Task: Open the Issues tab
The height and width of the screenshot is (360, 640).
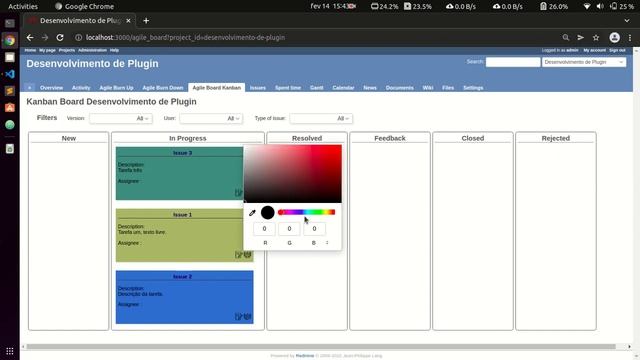Action: [x=258, y=88]
